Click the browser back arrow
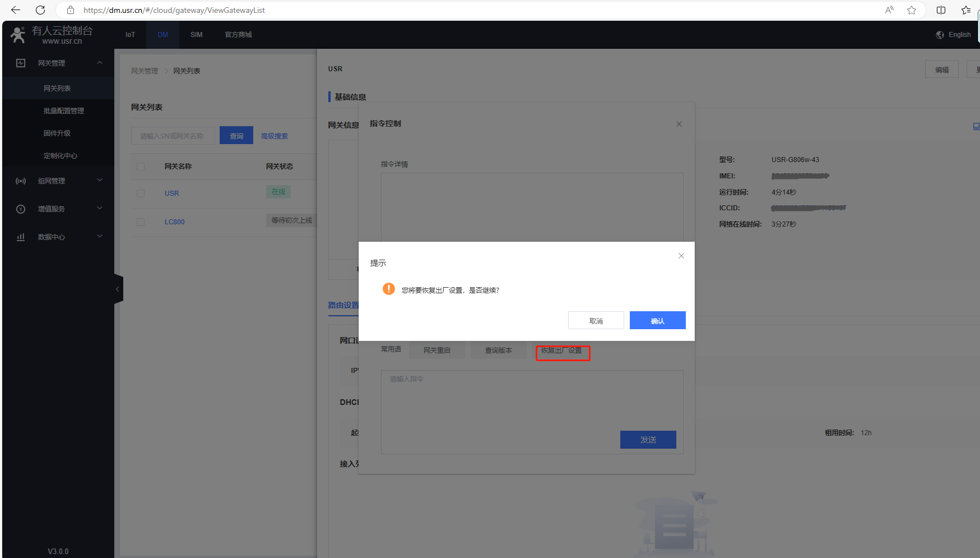The image size is (980, 558). [x=16, y=10]
